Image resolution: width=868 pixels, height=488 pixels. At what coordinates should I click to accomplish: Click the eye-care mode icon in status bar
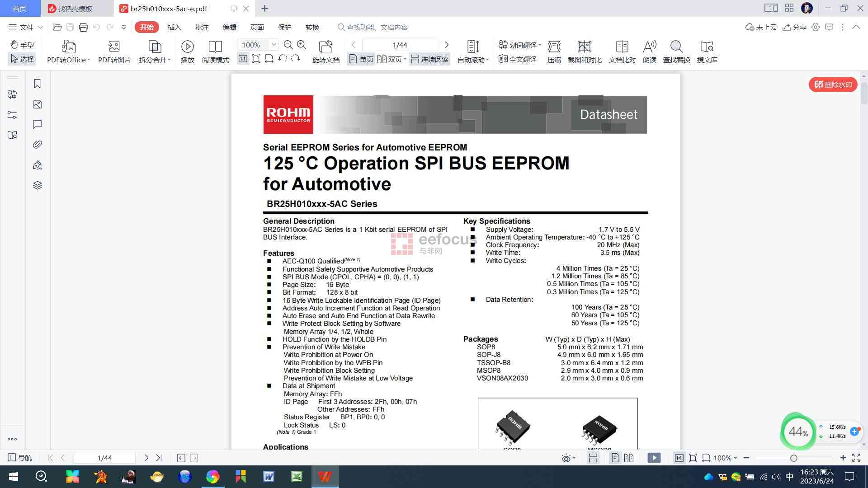click(566, 458)
